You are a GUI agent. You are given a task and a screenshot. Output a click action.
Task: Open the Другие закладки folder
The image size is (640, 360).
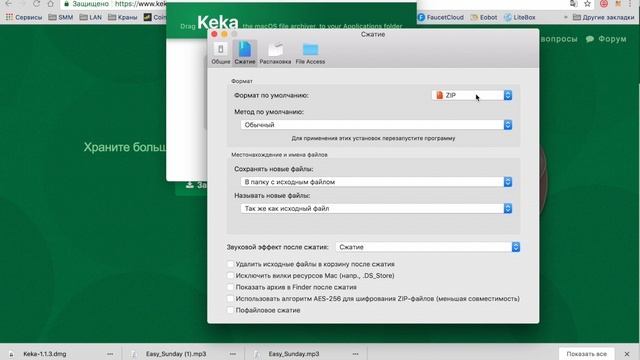click(x=603, y=17)
